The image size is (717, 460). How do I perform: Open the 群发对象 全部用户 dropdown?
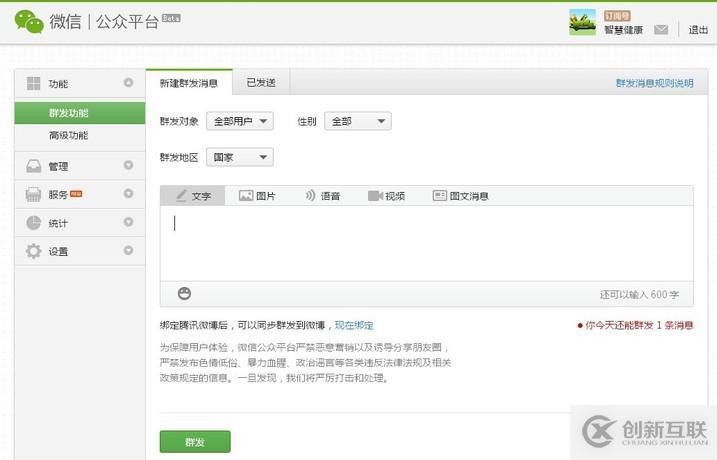tap(240, 121)
